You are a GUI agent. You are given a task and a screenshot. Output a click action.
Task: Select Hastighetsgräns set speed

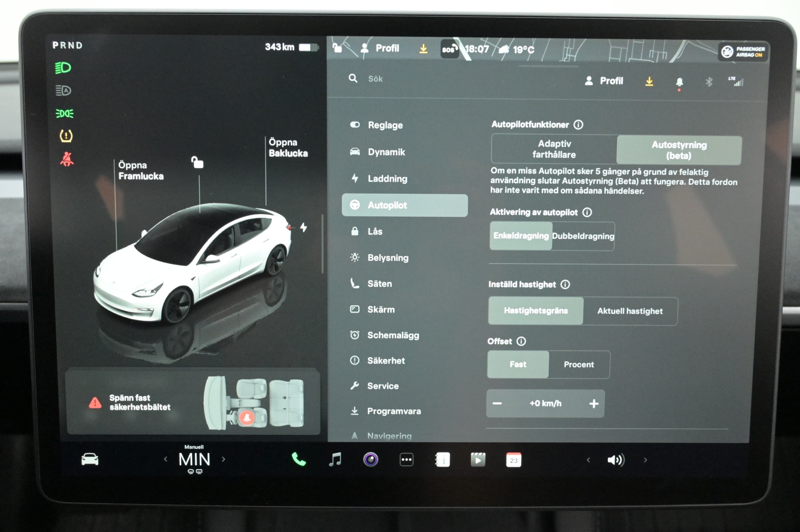click(x=536, y=311)
